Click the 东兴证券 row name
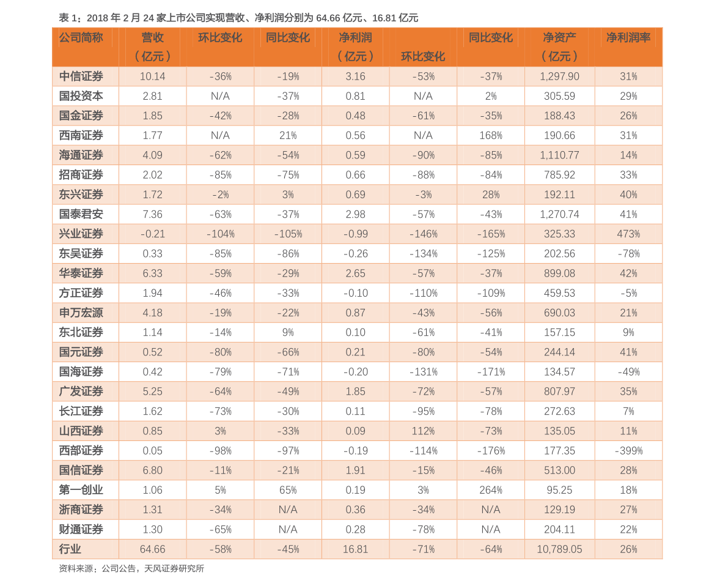The height and width of the screenshot is (586, 728). click(x=81, y=195)
